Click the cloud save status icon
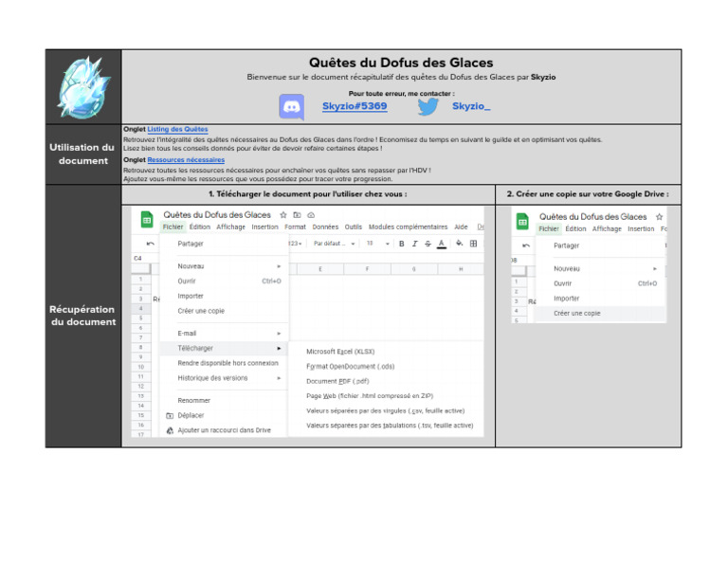Image resolution: width=728 pixels, height=563 pixels. pyautogui.click(x=311, y=215)
